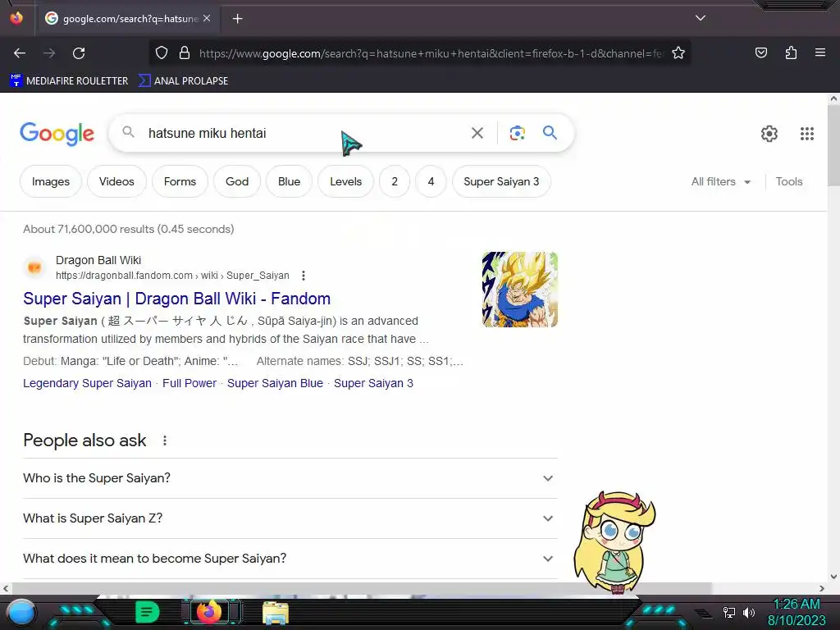Click the Firefox taskbar icon
This screenshot has width=840, height=630.
[209, 612]
